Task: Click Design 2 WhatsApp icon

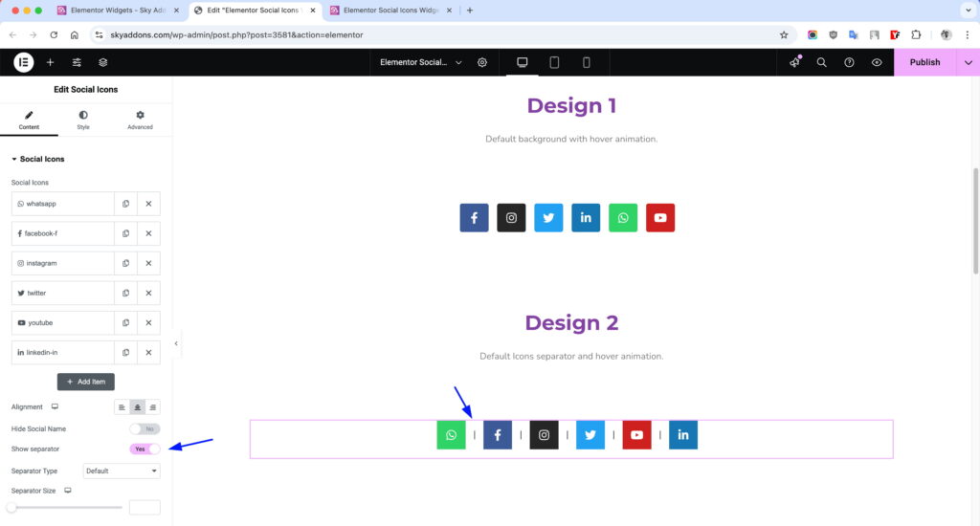Action: (452, 435)
